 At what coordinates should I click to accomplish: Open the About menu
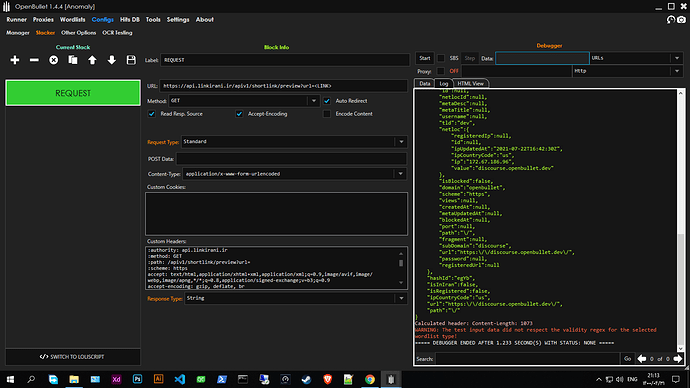click(205, 20)
